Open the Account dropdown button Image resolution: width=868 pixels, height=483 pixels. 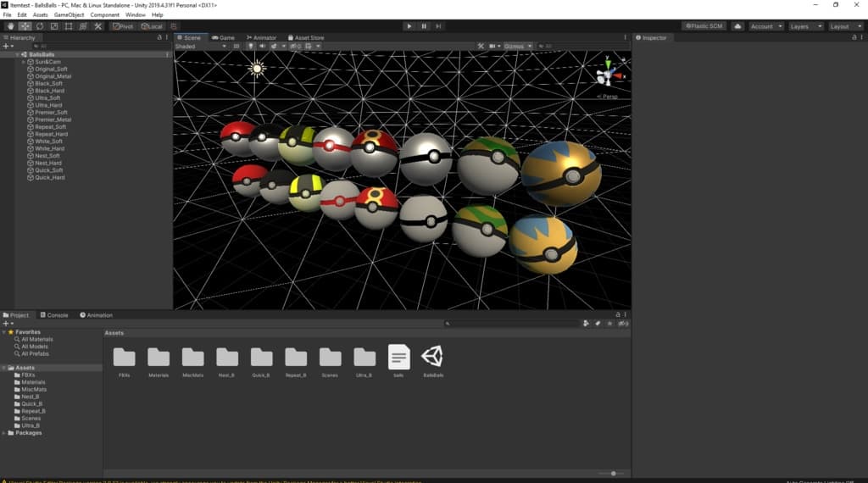pyautogui.click(x=765, y=26)
